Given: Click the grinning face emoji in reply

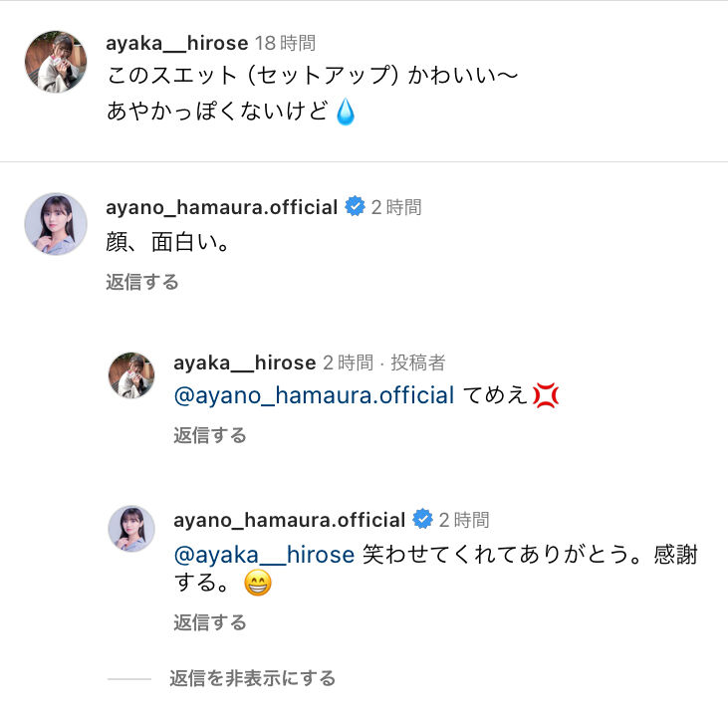Looking at the screenshot, I should [x=258, y=584].
